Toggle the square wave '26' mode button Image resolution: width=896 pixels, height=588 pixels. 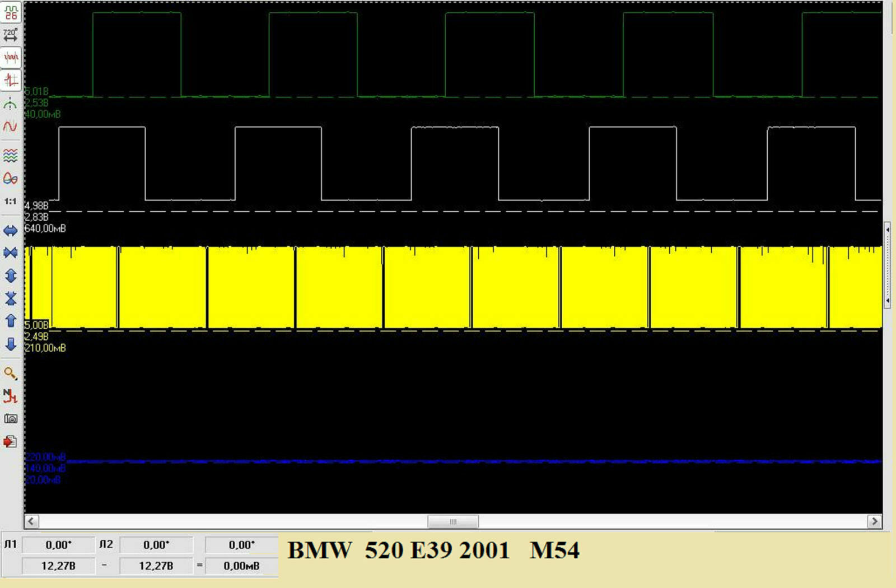coord(11,12)
